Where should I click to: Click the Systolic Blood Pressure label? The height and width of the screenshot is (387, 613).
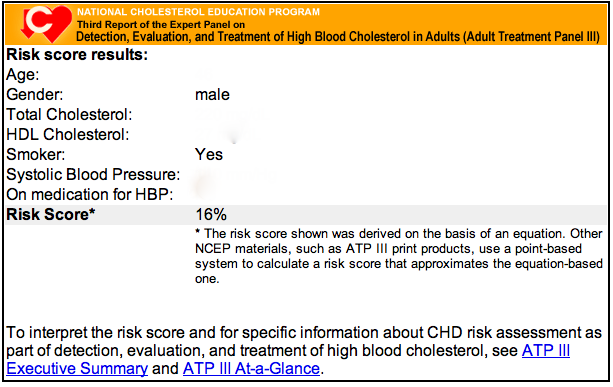coord(93,174)
